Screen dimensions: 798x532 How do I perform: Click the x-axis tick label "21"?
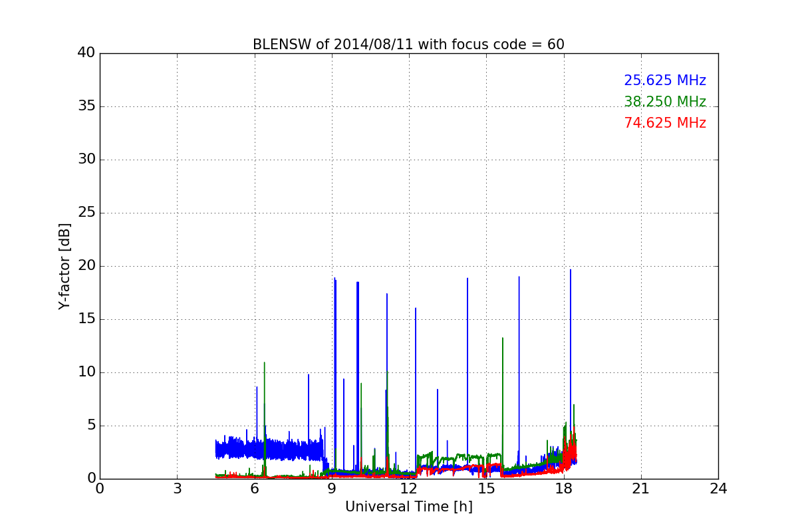coord(641,489)
